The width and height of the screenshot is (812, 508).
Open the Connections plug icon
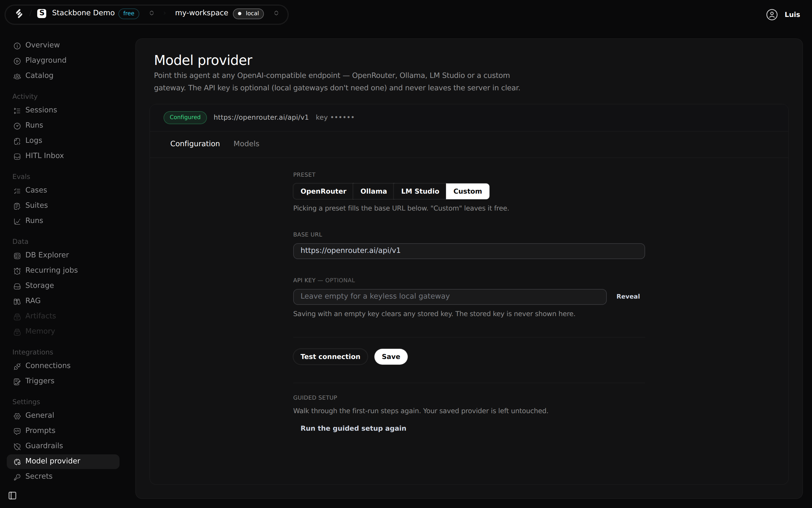(17, 366)
